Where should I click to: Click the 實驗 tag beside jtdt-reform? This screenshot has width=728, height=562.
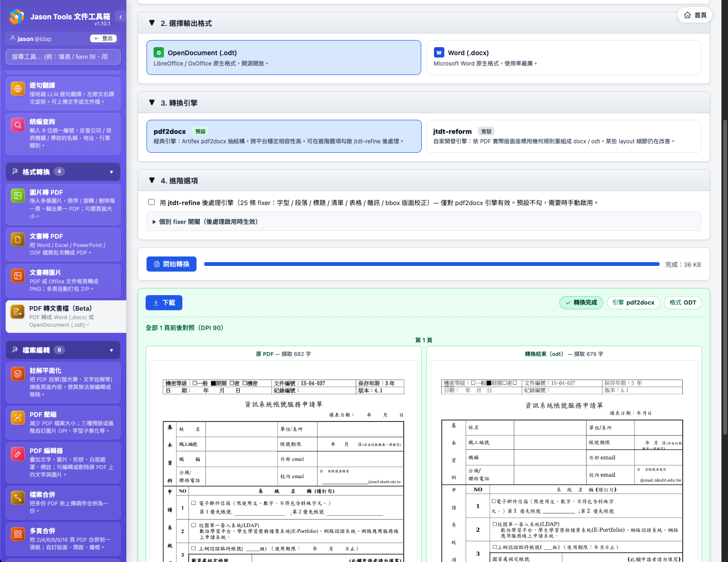[x=486, y=132]
